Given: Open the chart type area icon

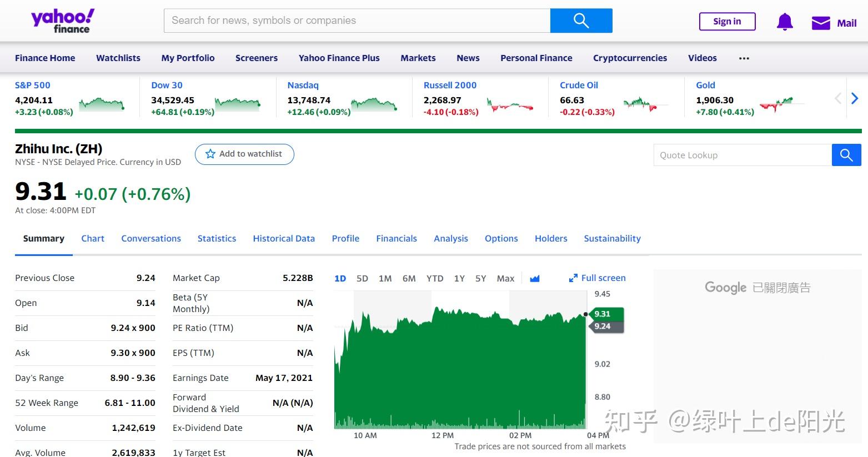Looking at the screenshot, I should (x=535, y=278).
